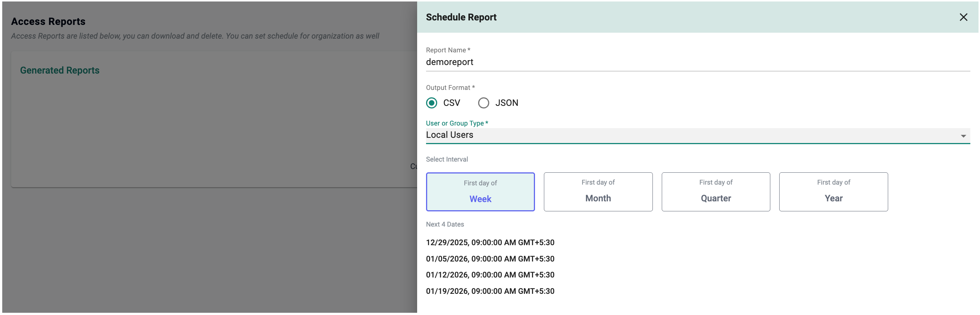Click the Generated Reports heading

[60, 70]
